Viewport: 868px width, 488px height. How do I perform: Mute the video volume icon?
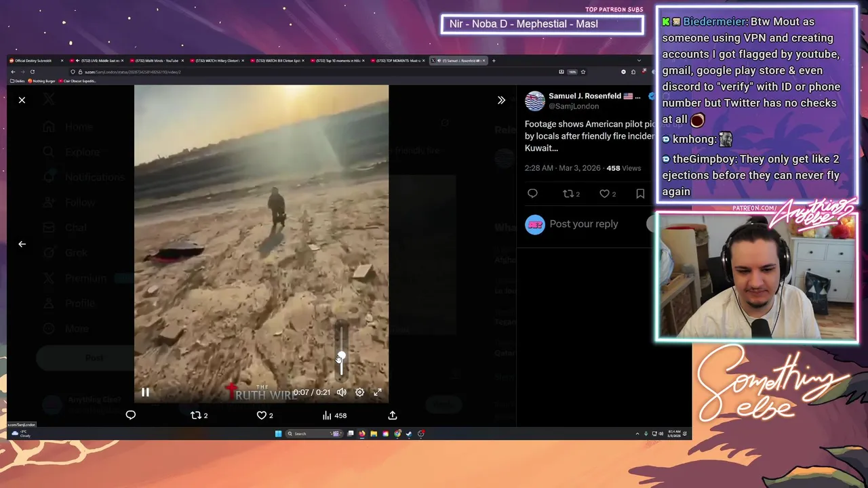tap(342, 392)
